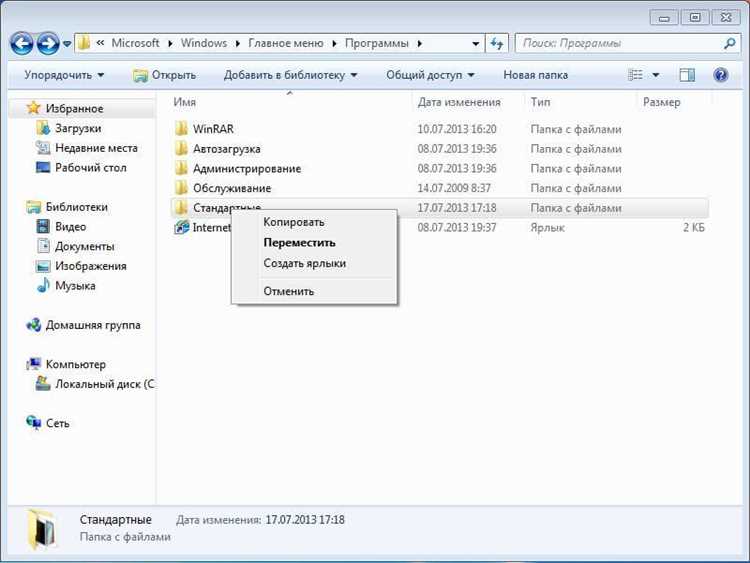750x563 pixels.
Task: Click the Открыть toolbar button
Action: pos(165,75)
